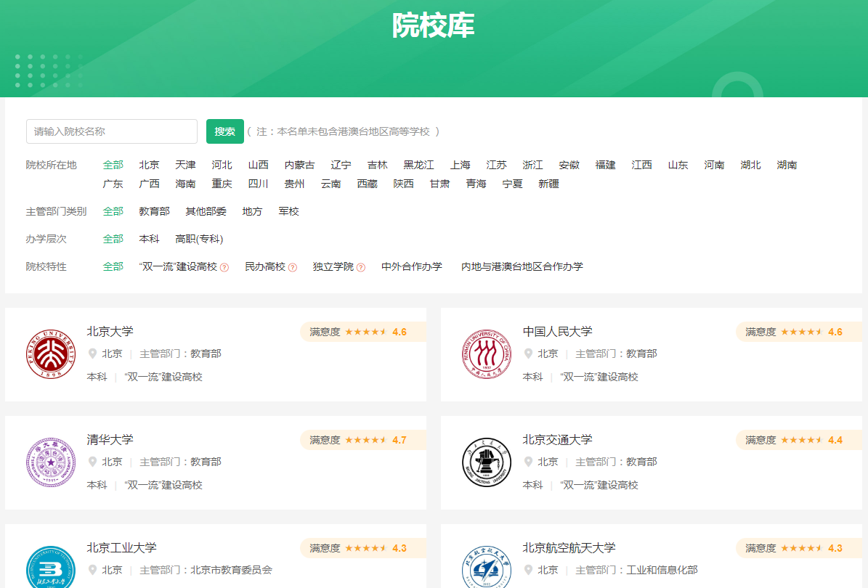This screenshot has height=588, width=868.
Task: Click the 搜索 search button
Action: [224, 131]
